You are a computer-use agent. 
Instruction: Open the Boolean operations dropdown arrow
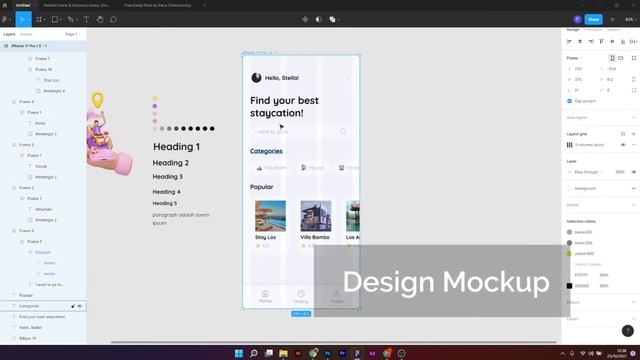tap(338, 20)
